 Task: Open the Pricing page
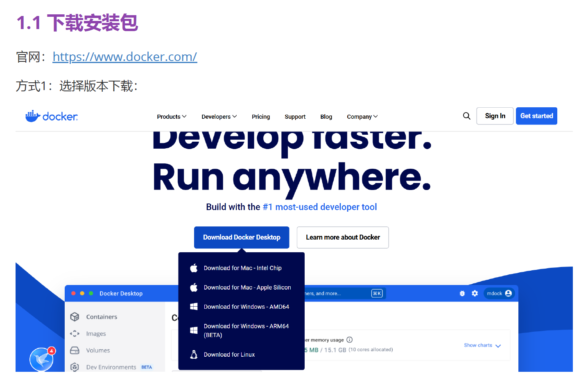[x=261, y=117]
